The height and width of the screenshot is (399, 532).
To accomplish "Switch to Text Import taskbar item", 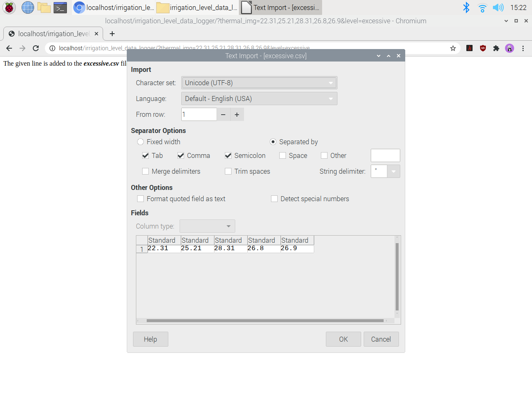I will tap(281, 7).
